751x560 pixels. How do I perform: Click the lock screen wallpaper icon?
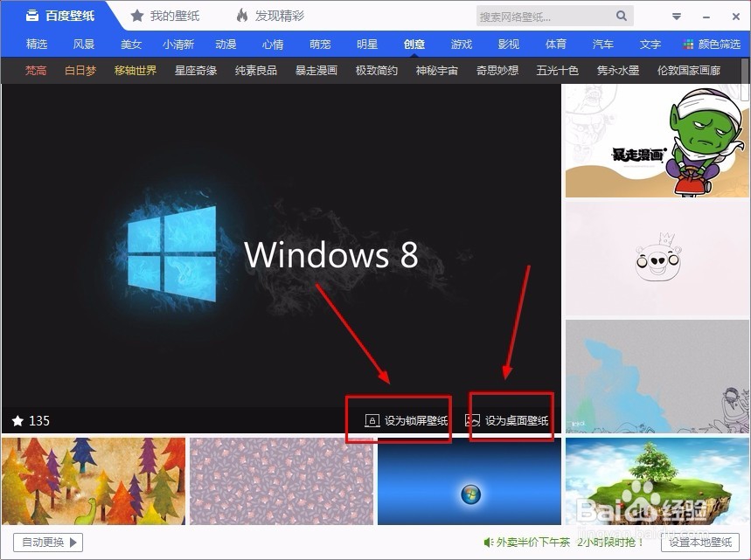372,421
